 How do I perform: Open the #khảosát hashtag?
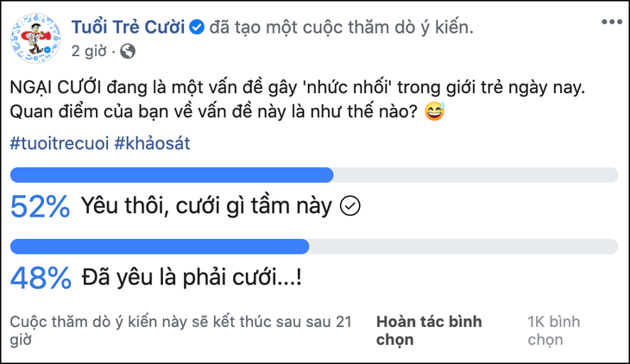[152, 142]
